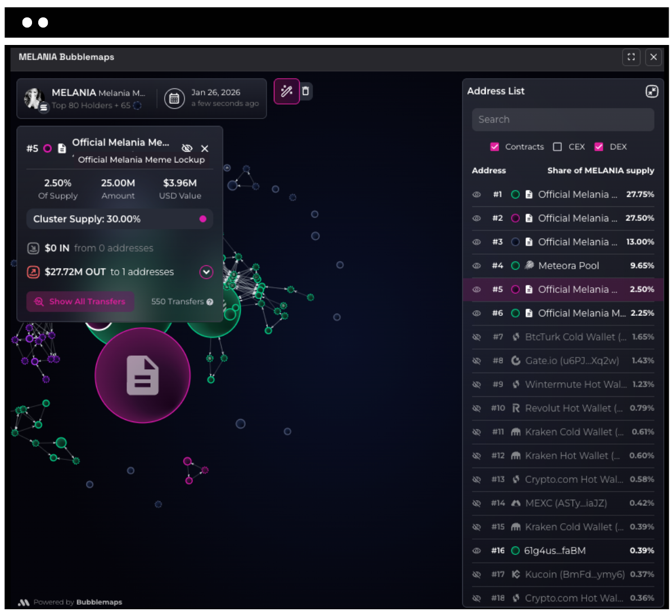Image resolution: width=672 pixels, height=616 pixels.
Task: Enter fullscreen mode for Bubblemaps
Action: point(631,57)
